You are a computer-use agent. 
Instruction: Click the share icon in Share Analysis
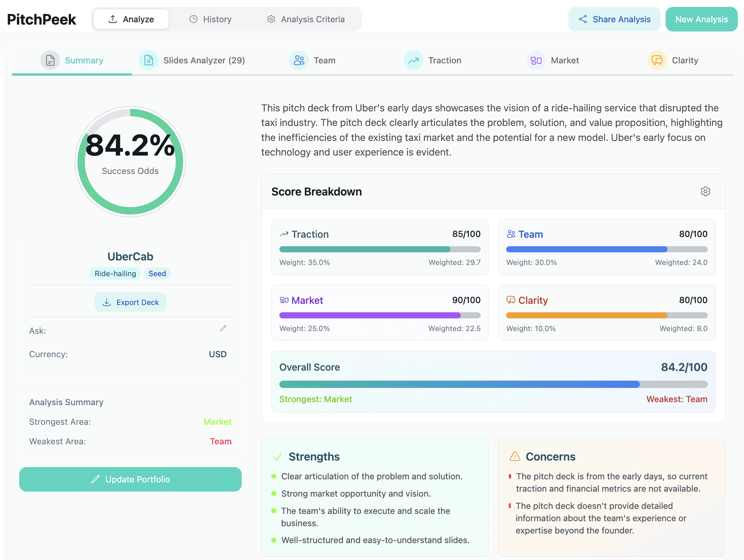click(x=583, y=19)
